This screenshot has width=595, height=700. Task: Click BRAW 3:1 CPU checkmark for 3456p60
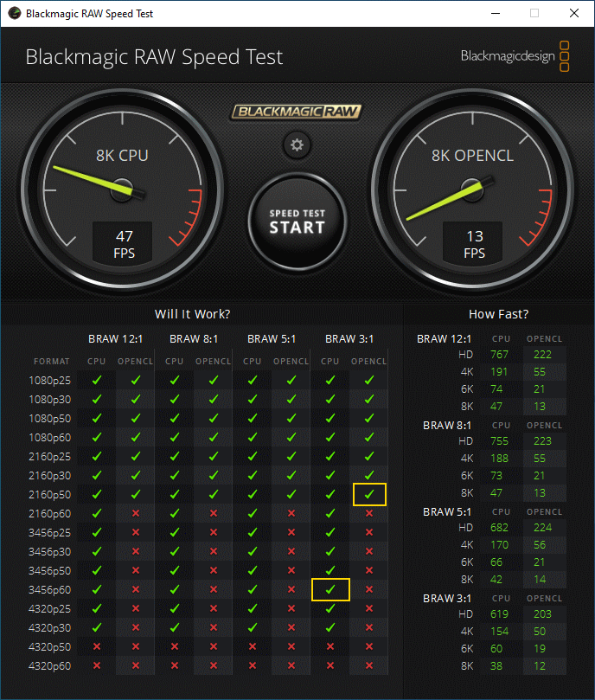(x=330, y=589)
